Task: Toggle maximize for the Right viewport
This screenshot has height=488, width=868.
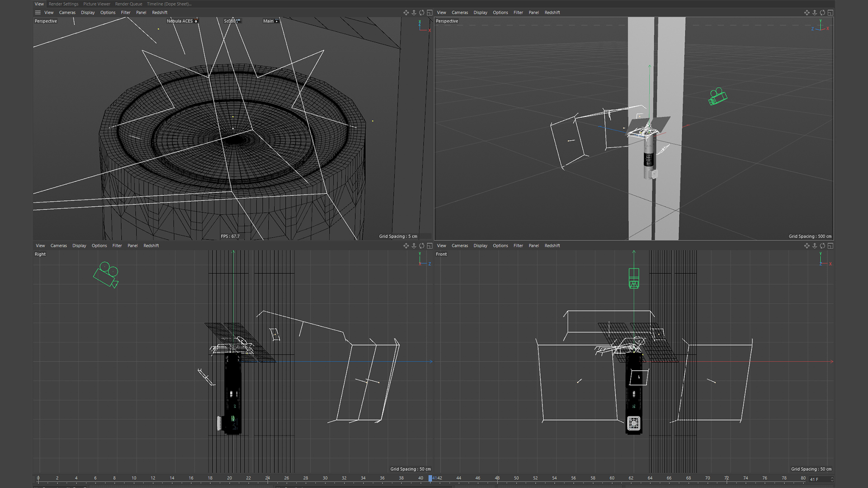Action: click(x=429, y=246)
